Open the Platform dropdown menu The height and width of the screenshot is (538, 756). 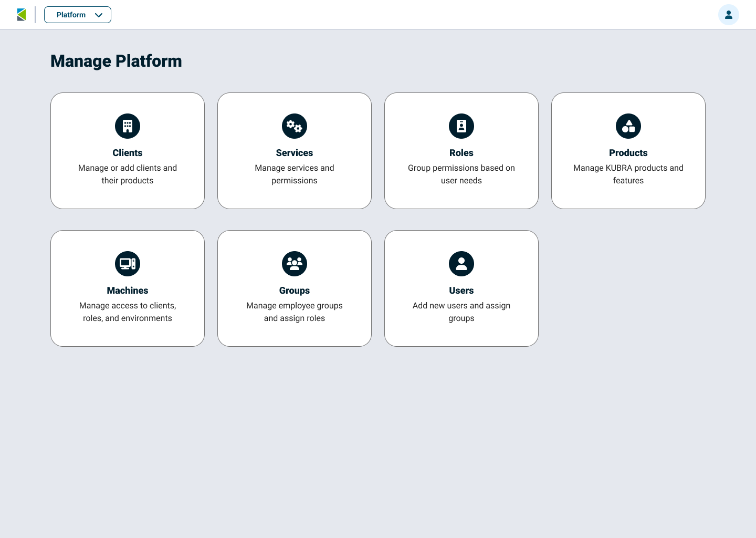tap(78, 15)
